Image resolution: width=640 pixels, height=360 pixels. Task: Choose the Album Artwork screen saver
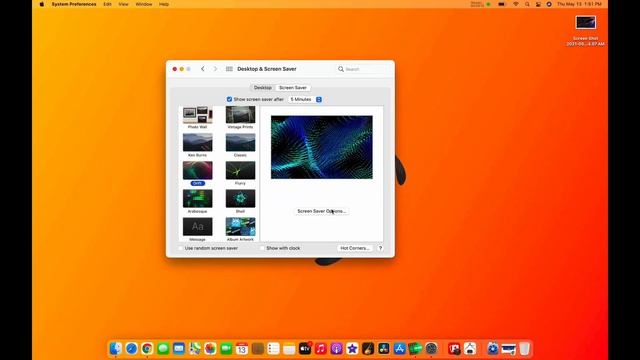click(x=240, y=227)
